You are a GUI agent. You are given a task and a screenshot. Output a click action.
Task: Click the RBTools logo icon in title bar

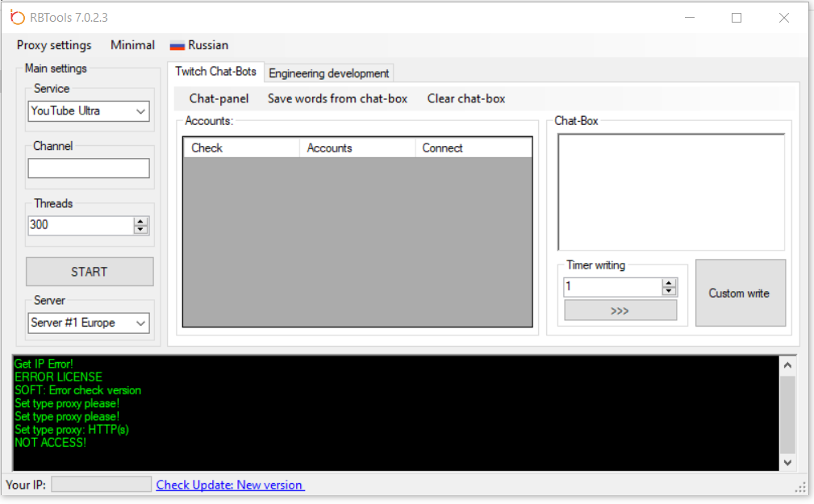(17, 17)
